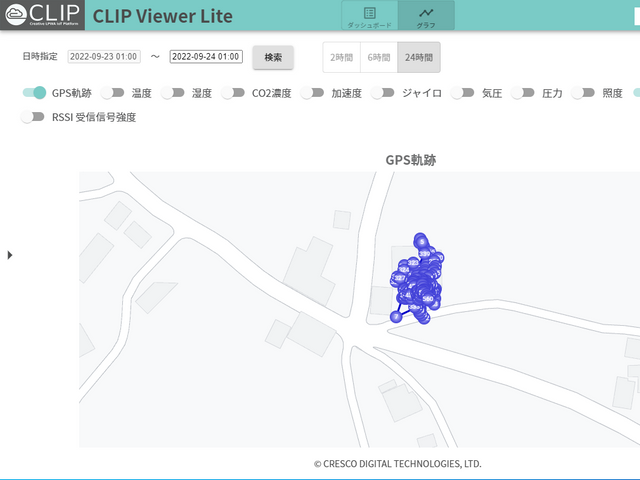Click GPS marker number 560
The image size is (640, 480).
tap(428, 299)
